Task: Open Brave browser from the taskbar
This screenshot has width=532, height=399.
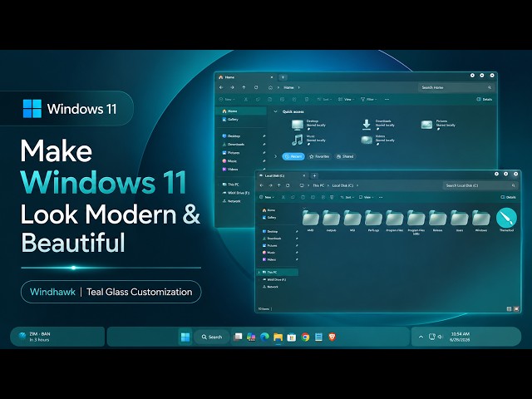Action: [332, 337]
